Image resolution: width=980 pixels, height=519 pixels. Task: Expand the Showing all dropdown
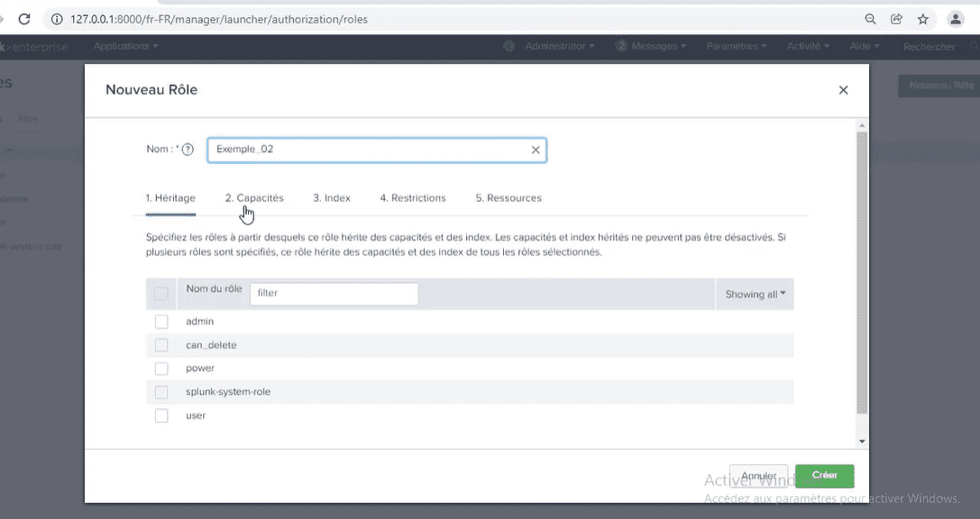coord(755,294)
